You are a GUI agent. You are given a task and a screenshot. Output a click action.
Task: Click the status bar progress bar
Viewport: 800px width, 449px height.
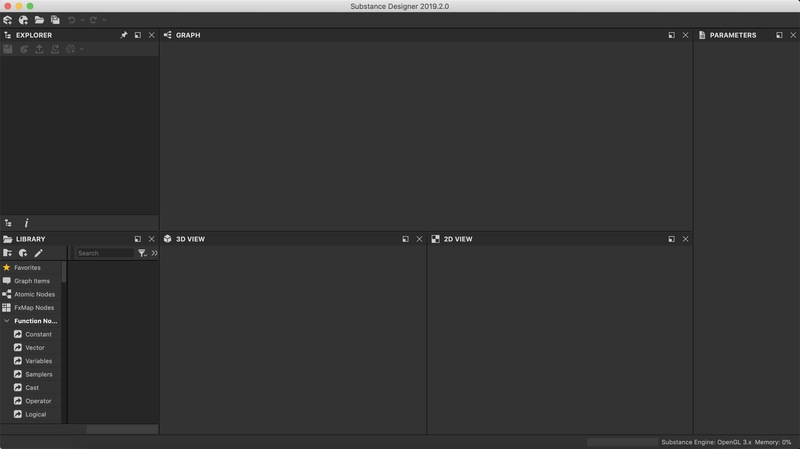pos(622,442)
